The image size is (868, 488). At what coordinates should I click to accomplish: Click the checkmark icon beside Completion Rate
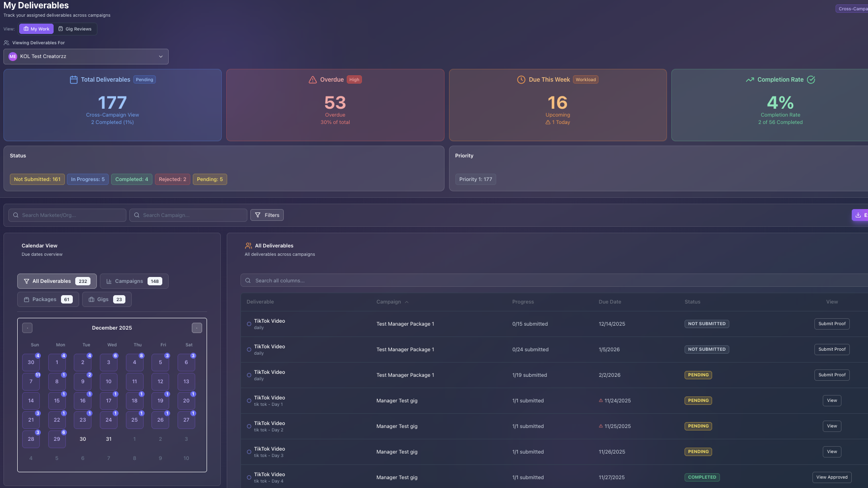point(811,79)
